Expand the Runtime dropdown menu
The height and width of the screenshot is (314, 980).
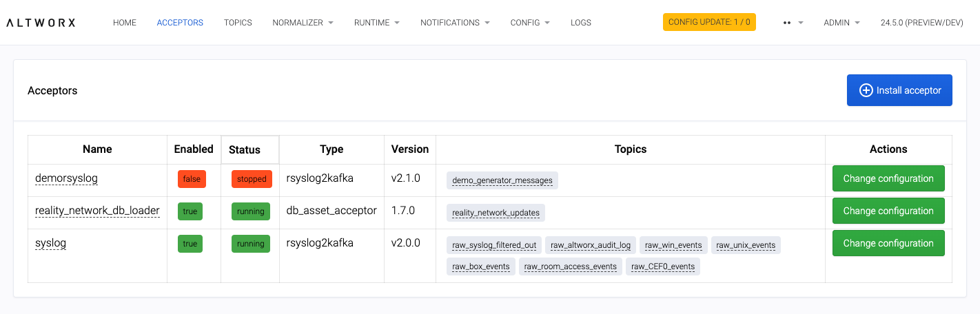376,23
